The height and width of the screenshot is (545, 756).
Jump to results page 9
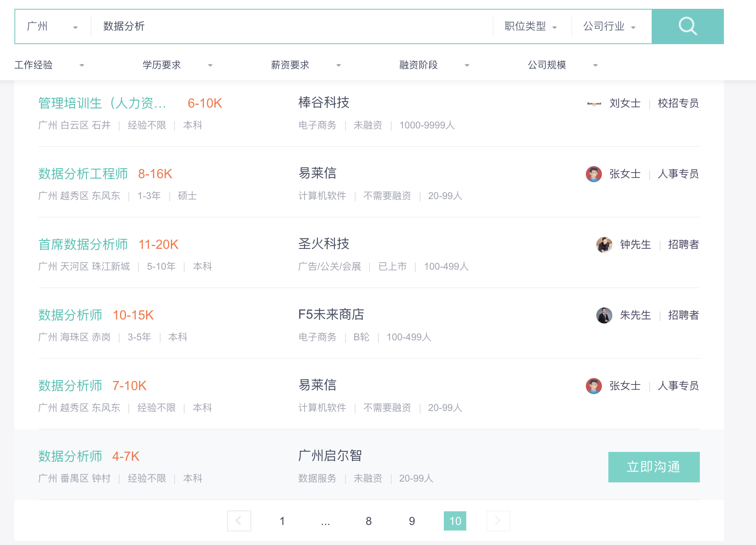pos(412,521)
